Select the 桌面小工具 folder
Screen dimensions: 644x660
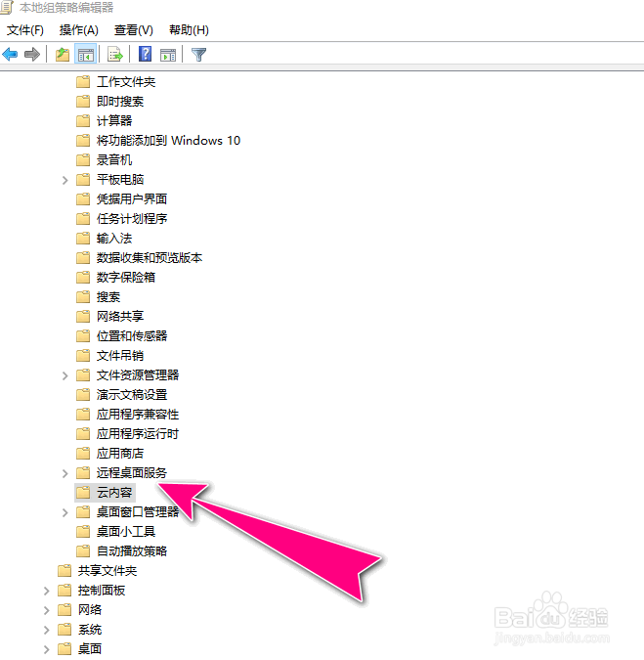pos(126,532)
